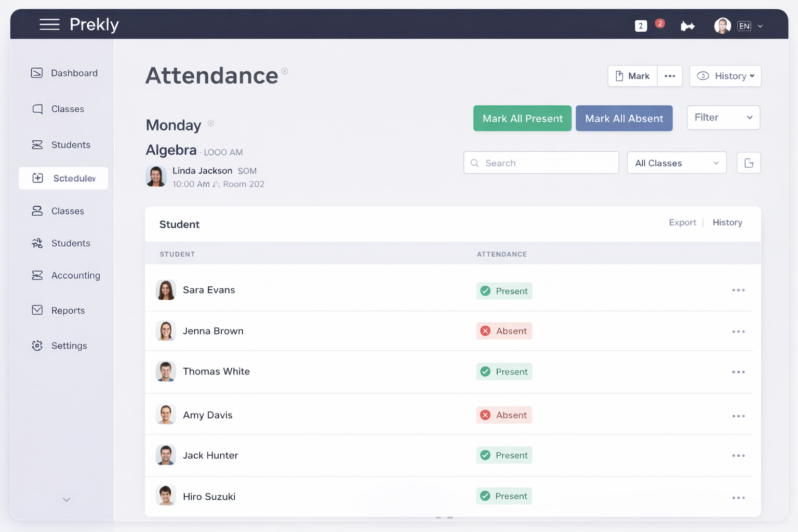Toggle Jenna Brown's status to Present
The image size is (798, 532).
pyautogui.click(x=504, y=331)
